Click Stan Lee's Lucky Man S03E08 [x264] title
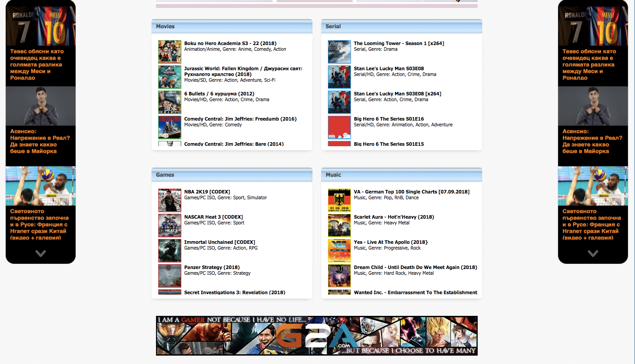Screen dimensions: 635x364 [398, 94]
